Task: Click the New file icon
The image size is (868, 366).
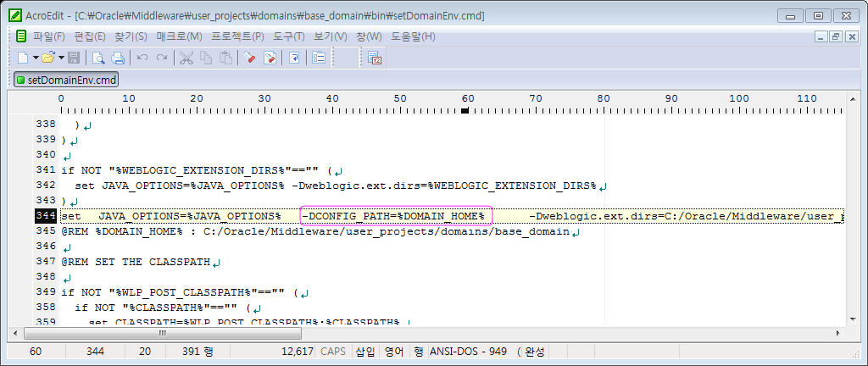Action: [22, 58]
